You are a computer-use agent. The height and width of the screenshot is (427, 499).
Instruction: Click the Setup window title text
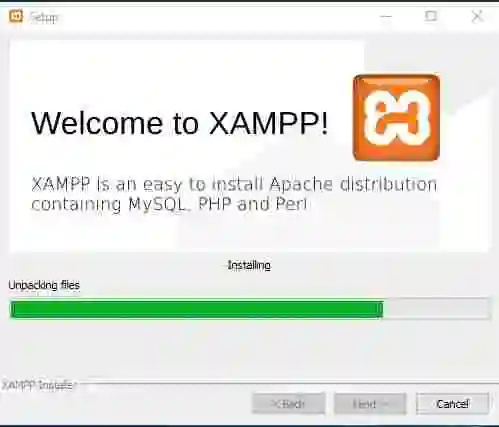(44, 17)
